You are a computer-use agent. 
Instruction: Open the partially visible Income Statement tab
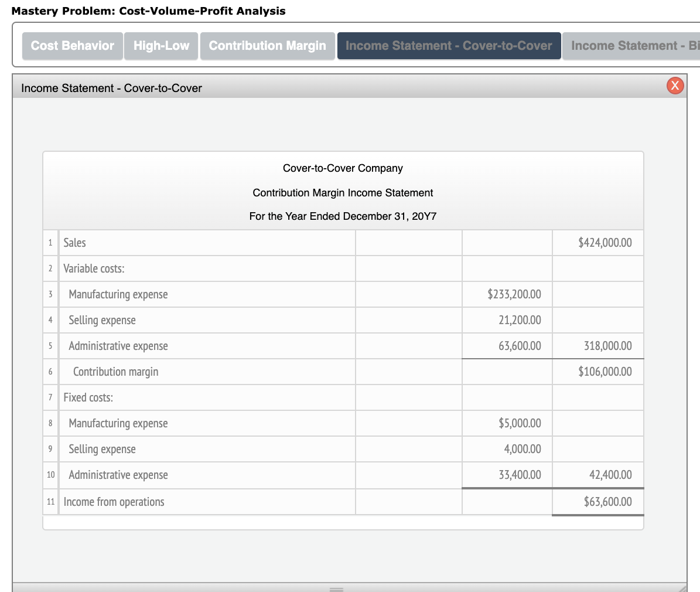pos(638,46)
